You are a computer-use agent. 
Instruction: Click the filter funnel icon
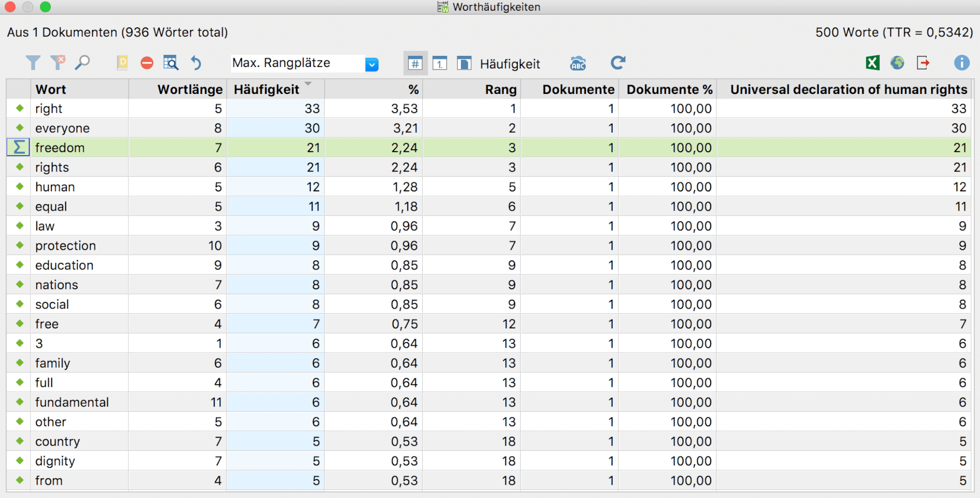(x=33, y=63)
